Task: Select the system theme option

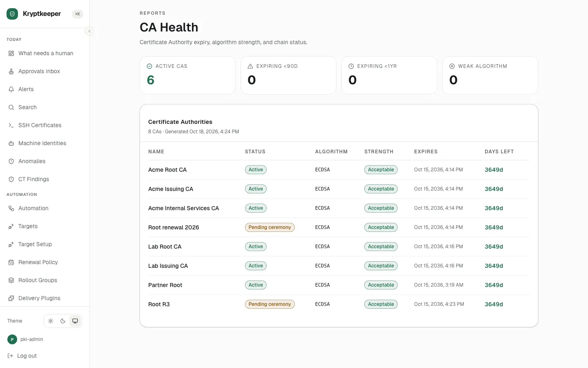Action: click(x=75, y=321)
